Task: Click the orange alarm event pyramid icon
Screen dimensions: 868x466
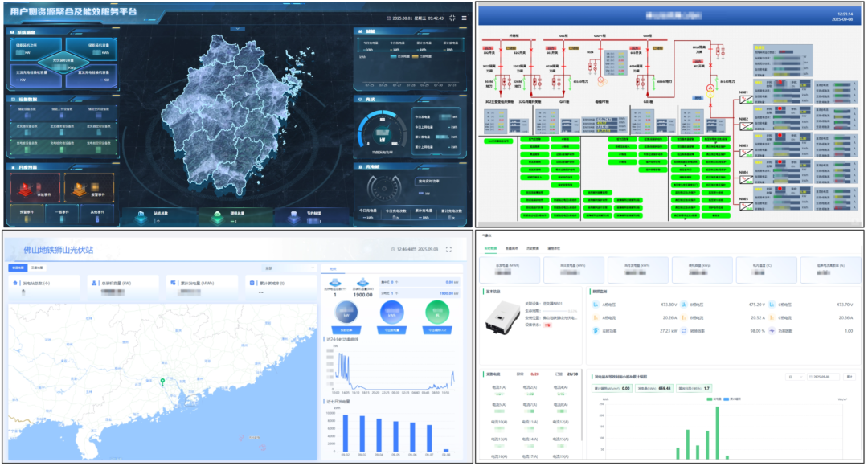Action: [80, 189]
